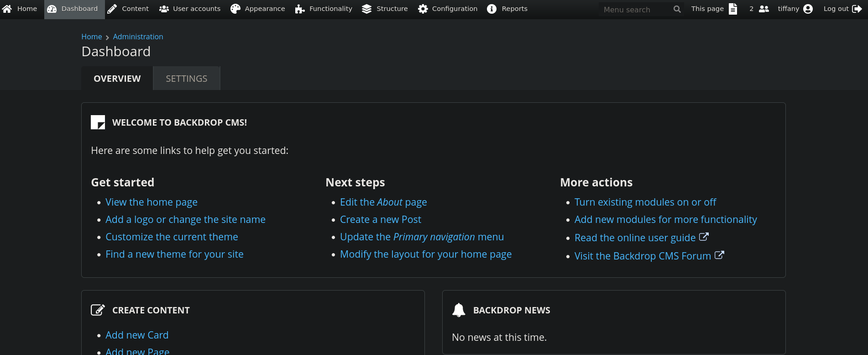This screenshot has height=355, width=868.
Task: Click the Reports info icon
Action: [492, 9]
